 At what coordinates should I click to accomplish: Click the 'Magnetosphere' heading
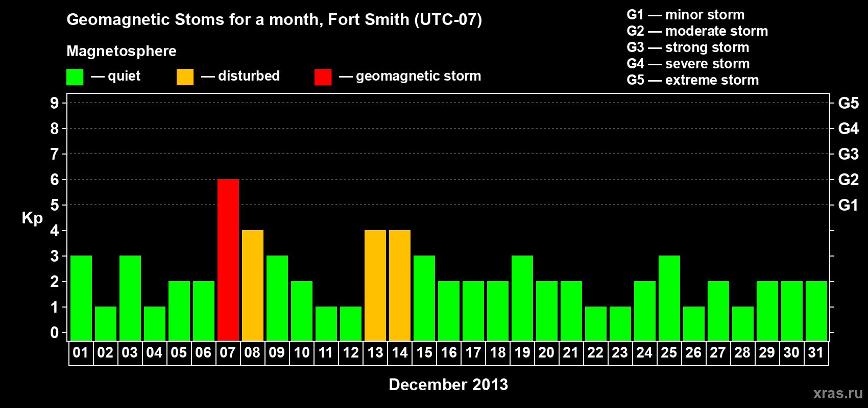point(122,52)
